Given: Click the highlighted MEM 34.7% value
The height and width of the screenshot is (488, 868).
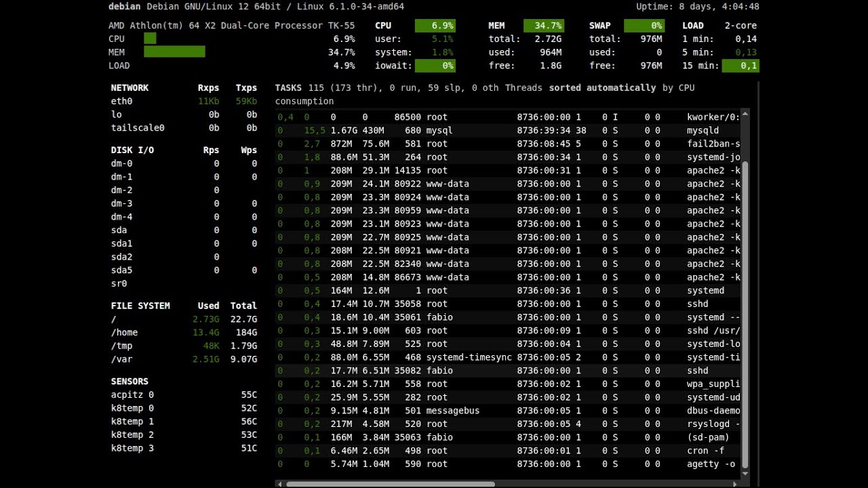Looking at the screenshot, I should click(544, 26).
